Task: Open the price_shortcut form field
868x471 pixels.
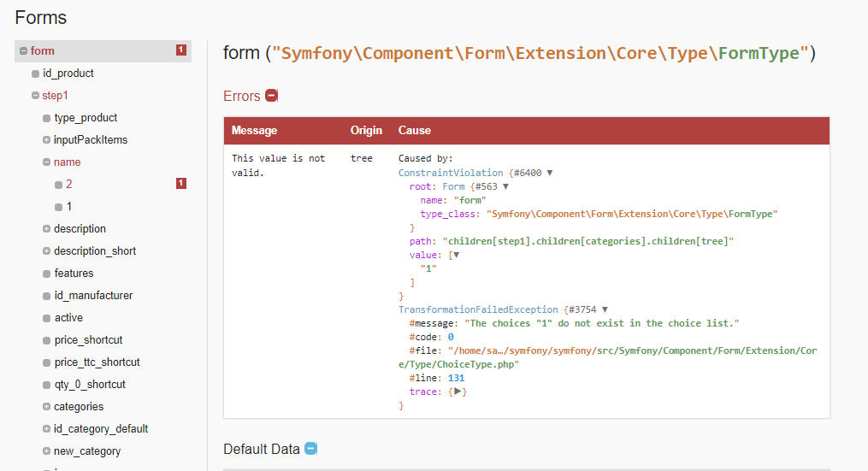Action: [89, 340]
